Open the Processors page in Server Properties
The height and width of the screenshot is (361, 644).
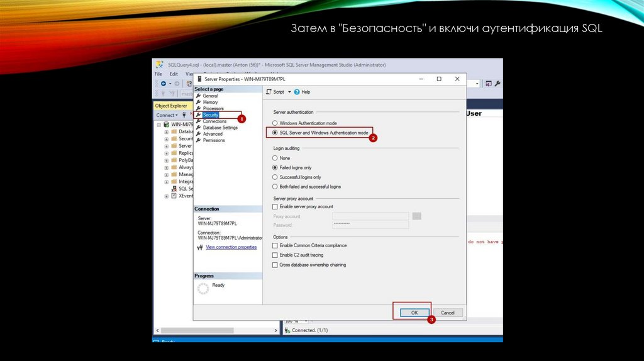click(x=213, y=108)
